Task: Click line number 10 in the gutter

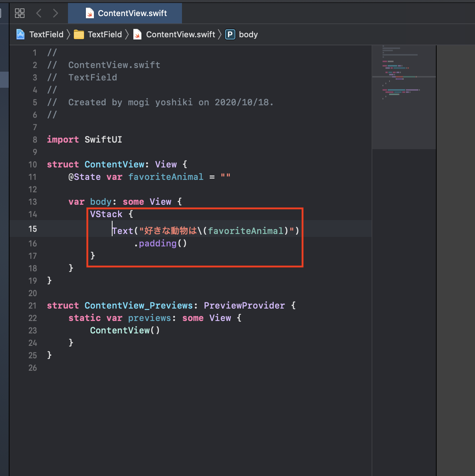Action: tap(33, 165)
